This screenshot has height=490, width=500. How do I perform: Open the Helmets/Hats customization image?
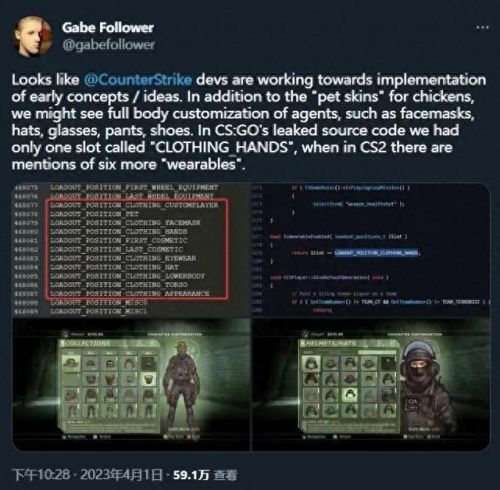tap(371, 384)
